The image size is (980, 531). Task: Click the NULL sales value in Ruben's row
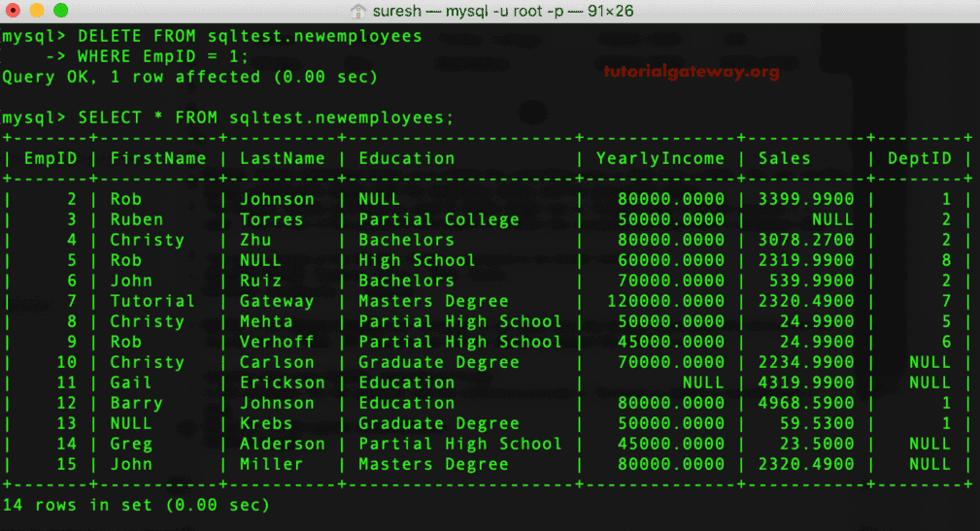[832, 220]
